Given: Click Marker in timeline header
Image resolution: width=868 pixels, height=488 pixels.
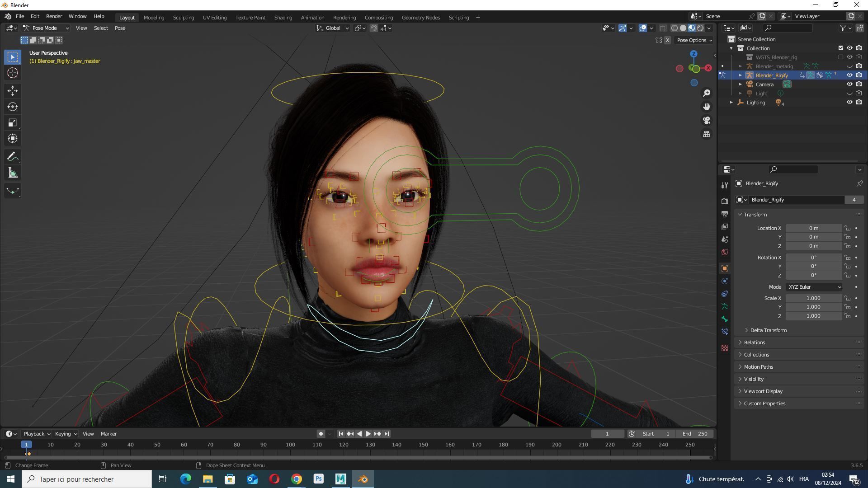Looking at the screenshot, I should [x=108, y=434].
